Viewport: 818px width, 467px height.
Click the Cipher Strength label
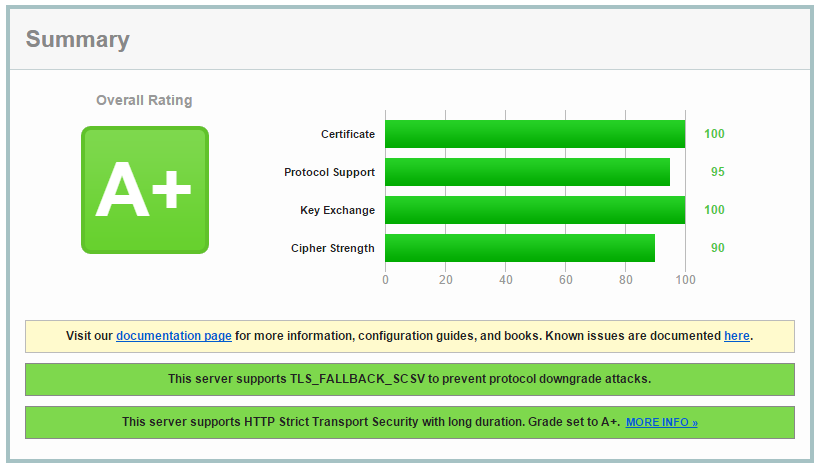pos(332,248)
